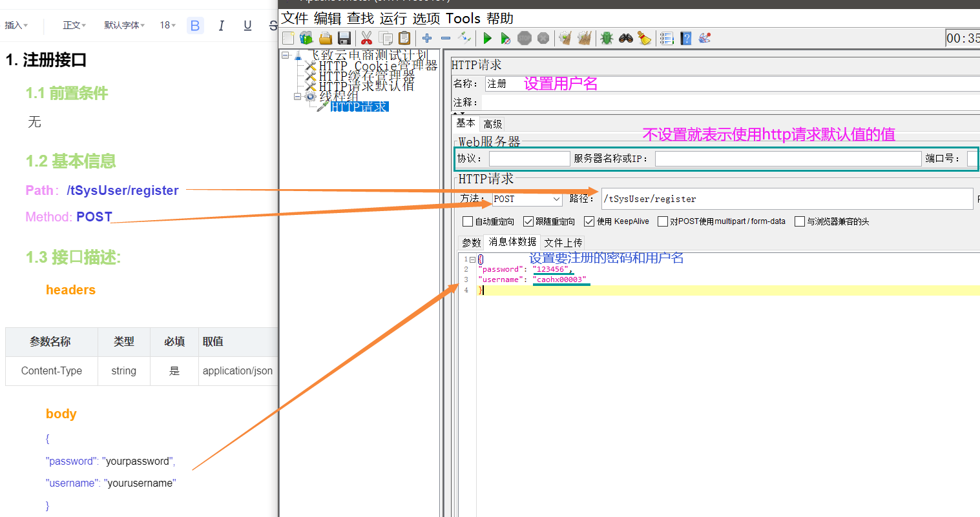Cut the selected element with the scissors icon
This screenshot has height=517, width=980.
click(x=366, y=38)
